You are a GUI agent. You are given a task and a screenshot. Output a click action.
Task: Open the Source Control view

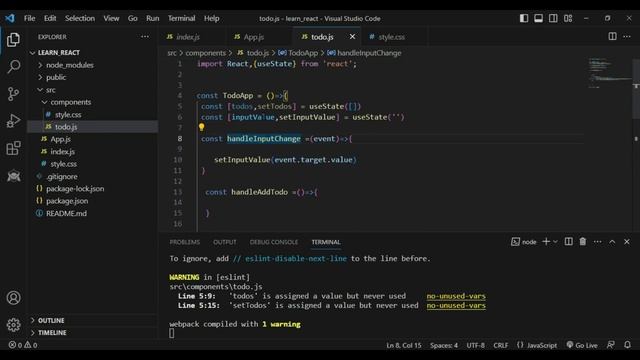tap(13, 94)
